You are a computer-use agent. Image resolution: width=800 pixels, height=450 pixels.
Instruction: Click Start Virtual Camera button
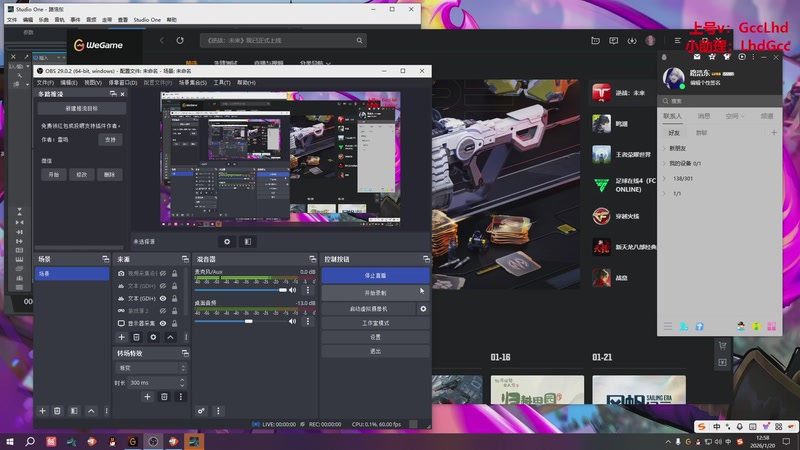coord(369,309)
